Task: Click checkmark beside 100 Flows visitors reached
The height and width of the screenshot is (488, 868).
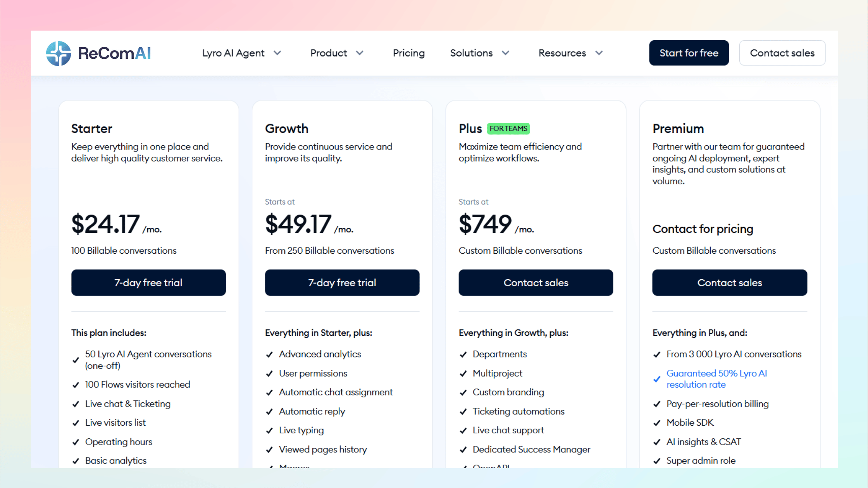Action: pyautogui.click(x=76, y=385)
